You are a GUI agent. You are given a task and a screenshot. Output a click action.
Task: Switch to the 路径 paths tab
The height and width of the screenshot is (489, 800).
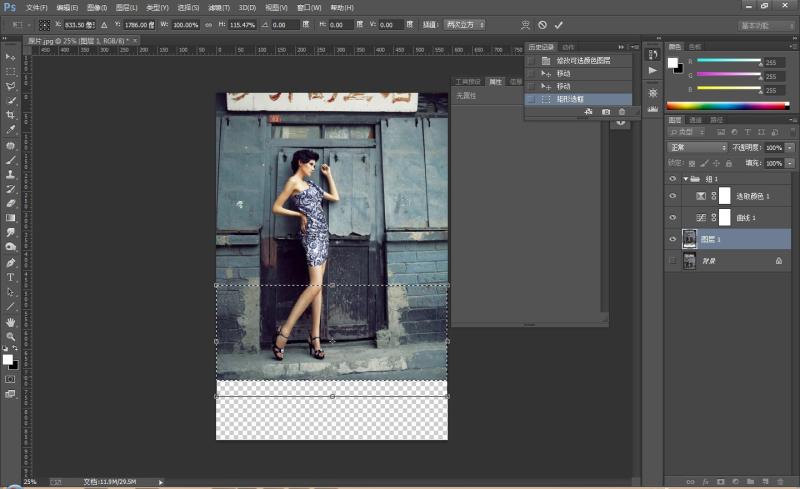[716, 120]
